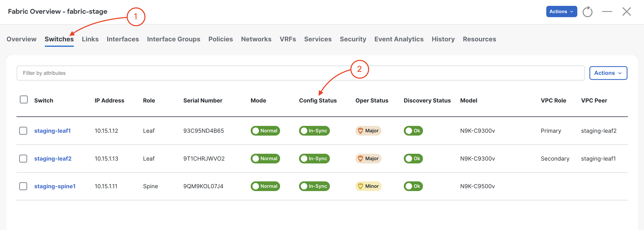The width and height of the screenshot is (644, 230).
Task: Open the staging-leaf2 switch link
Action: point(53,158)
